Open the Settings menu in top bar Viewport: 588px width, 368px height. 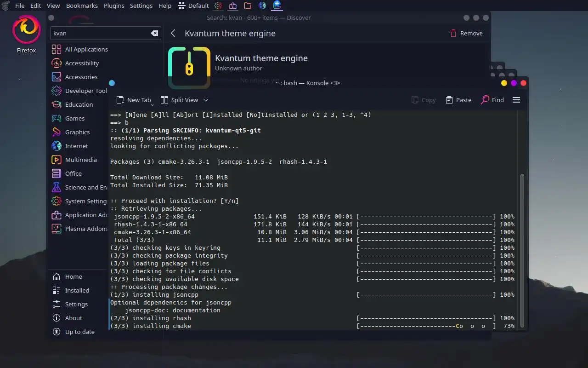pos(141,6)
